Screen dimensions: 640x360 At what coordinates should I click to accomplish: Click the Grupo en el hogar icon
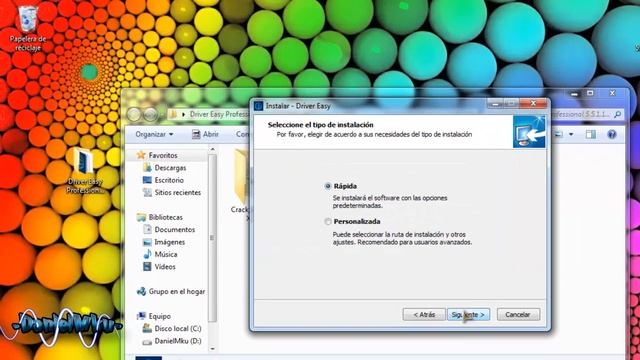pos(141,291)
